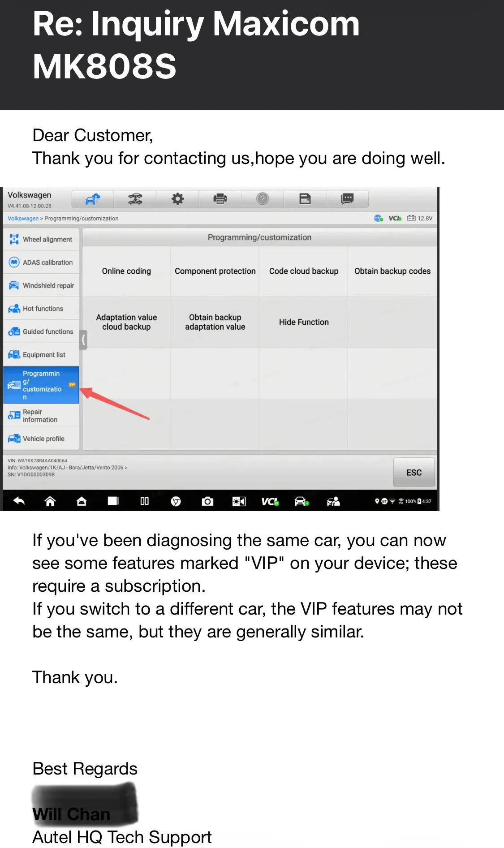Select Hot functions in the side menu
The image size is (504, 848).
tap(41, 309)
